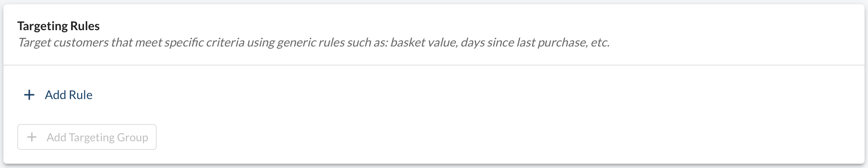The height and width of the screenshot is (168, 868).
Task: Click the word "Targeting" in the panel title
Action: tap(44, 26)
